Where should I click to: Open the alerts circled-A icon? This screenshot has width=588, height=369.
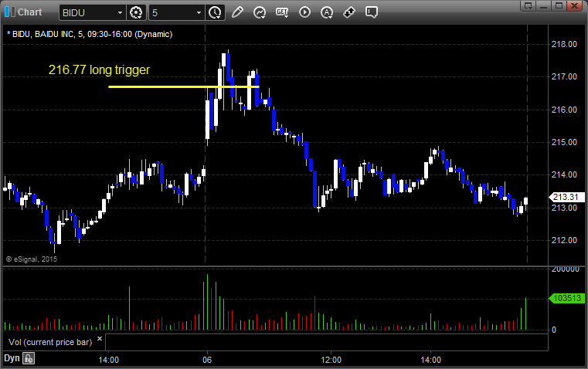(x=327, y=12)
